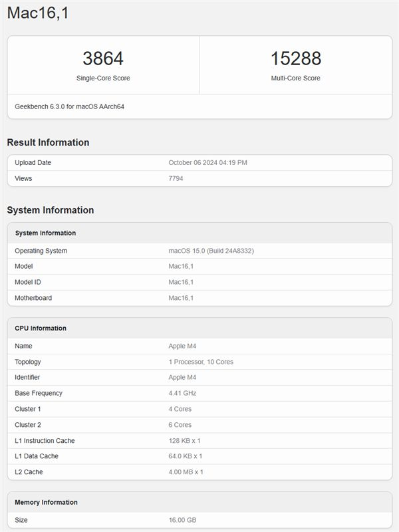Click the Views count 7794
The image size is (399, 532).
176,178
